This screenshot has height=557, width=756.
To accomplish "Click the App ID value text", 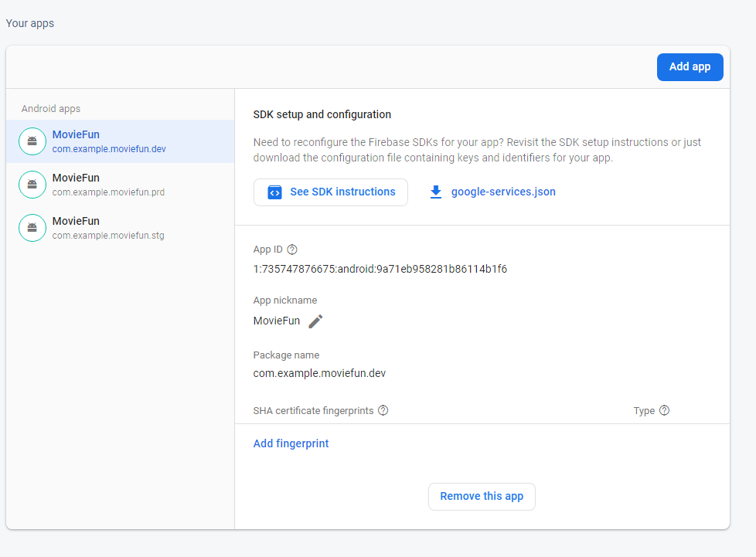I will click(x=380, y=269).
